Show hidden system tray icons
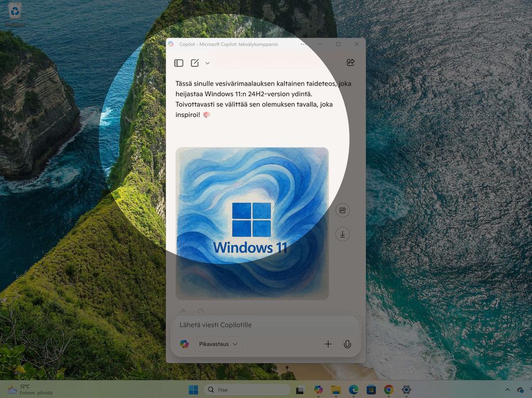Viewport: 532px width, 398px height. tap(507, 390)
